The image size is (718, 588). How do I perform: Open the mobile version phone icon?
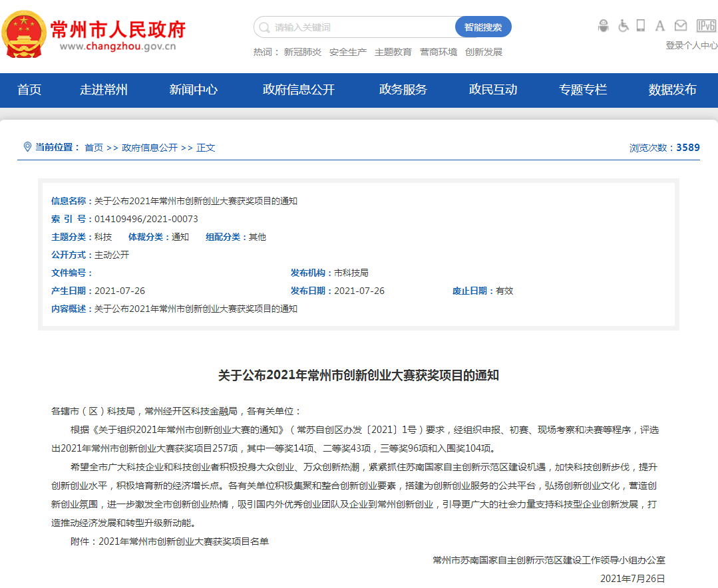tap(641, 26)
